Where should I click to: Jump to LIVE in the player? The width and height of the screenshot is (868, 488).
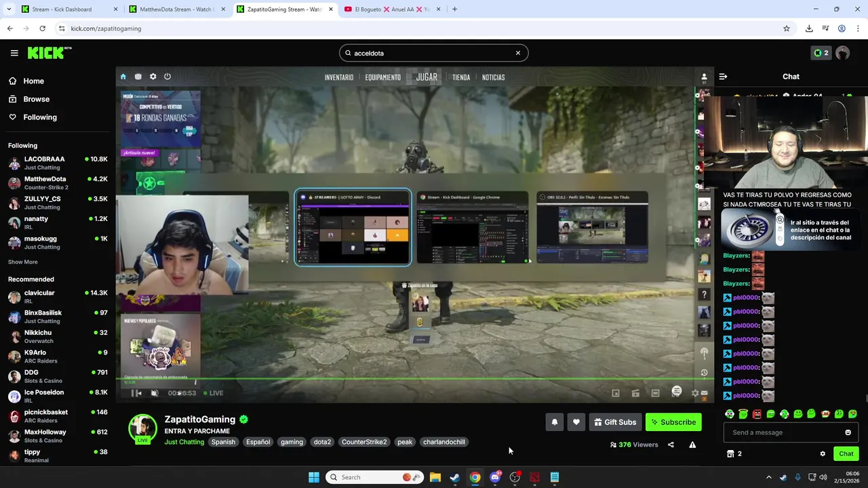pos(212,393)
